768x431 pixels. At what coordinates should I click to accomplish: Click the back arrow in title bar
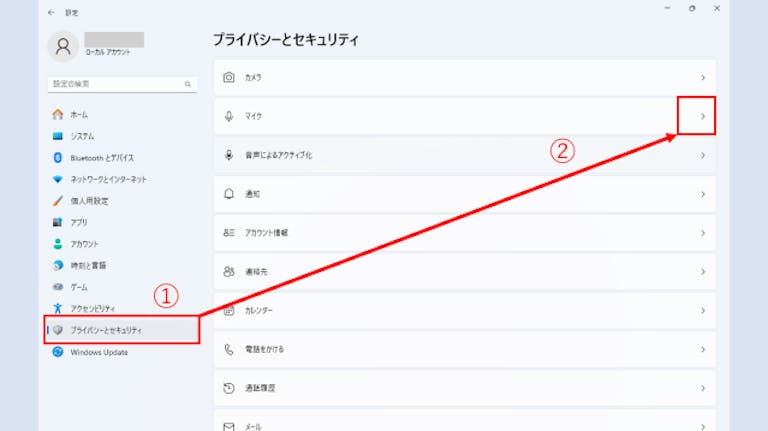(x=51, y=12)
